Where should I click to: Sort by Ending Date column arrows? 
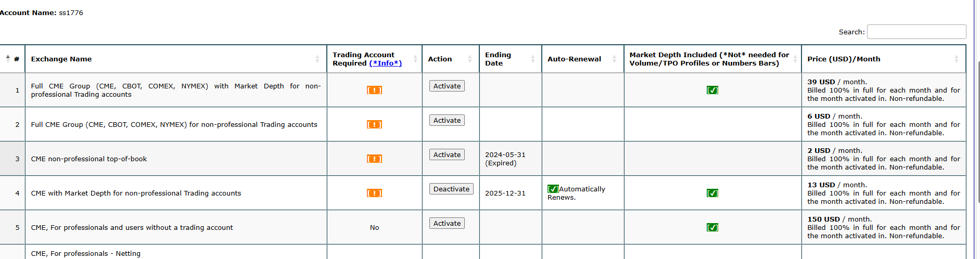coord(533,59)
